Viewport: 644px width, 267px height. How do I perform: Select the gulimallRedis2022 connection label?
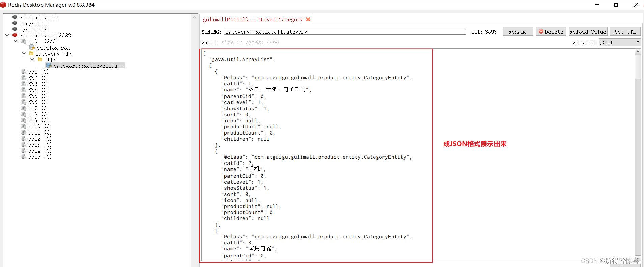tap(45, 35)
